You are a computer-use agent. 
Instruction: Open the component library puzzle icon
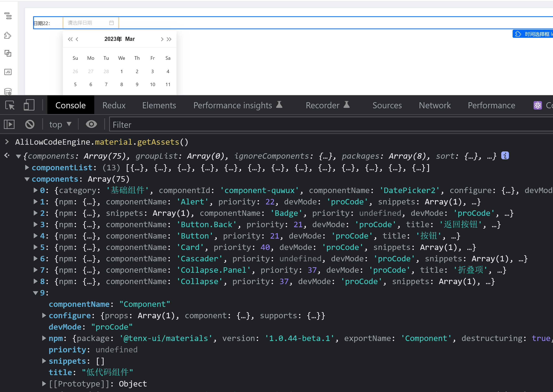click(x=8, y=36)
